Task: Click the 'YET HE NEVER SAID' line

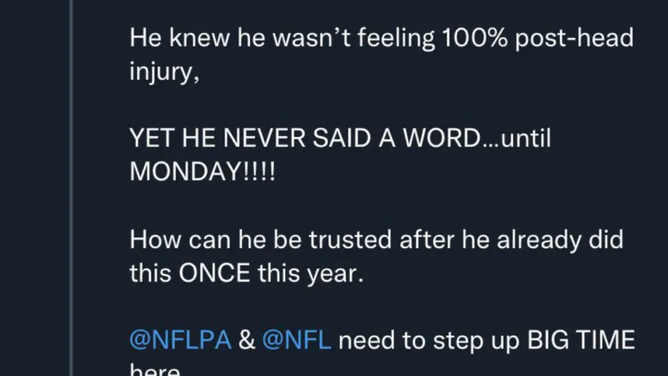Action: (x=340, y=138)
